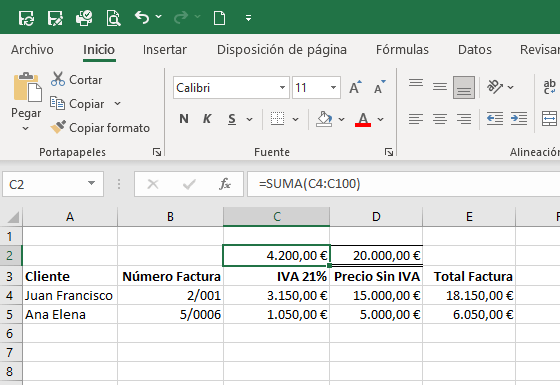Click the quick print icon
The image size is (560, 385).
pos(84,18)
